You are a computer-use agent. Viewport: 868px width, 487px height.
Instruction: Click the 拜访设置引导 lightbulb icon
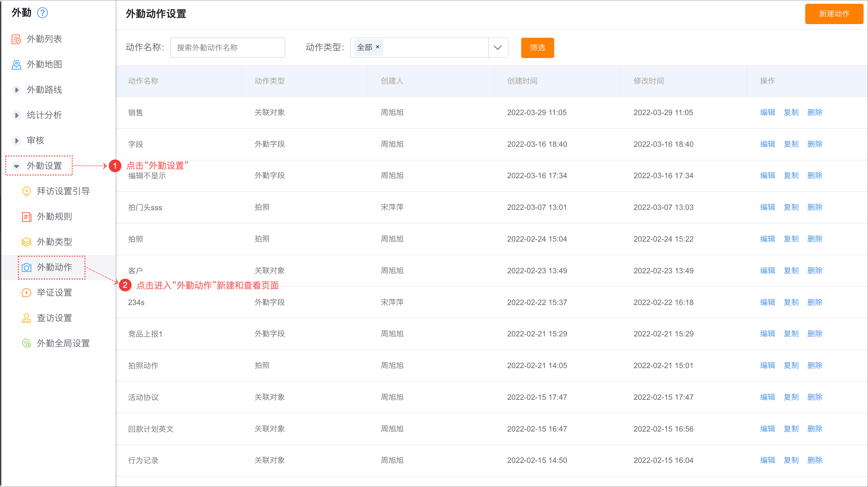coord(26,191)
